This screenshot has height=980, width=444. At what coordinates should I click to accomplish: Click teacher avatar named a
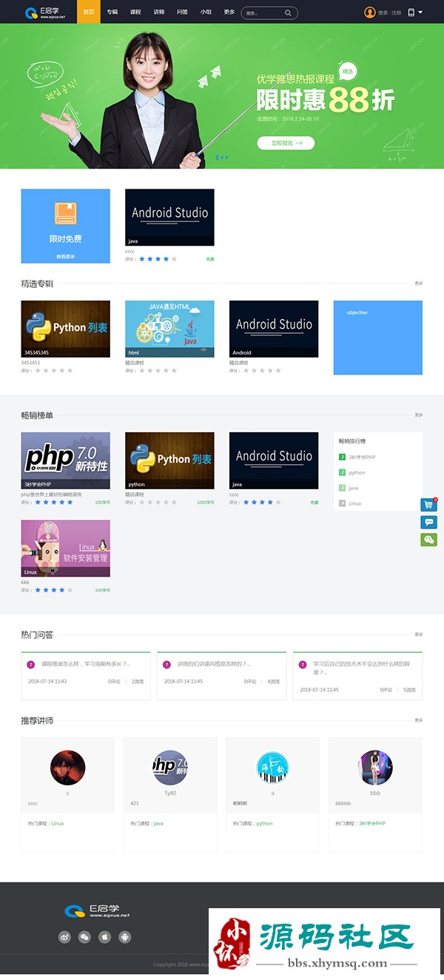tap(272, 768)
